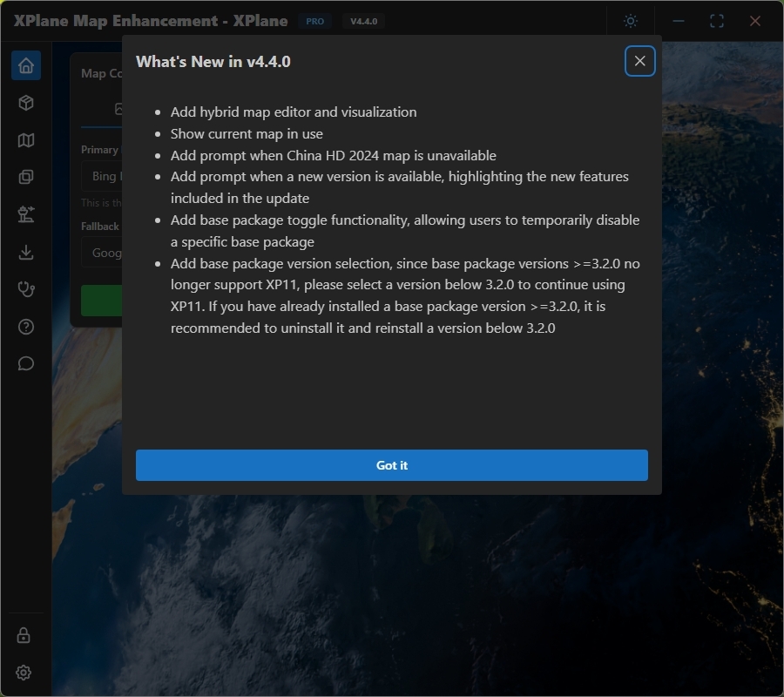Image resolution: width=784 pixels, height=697 pixels.
Task: Click 'Add prompt when China HD 2024' item
Action: coord(333,155)
